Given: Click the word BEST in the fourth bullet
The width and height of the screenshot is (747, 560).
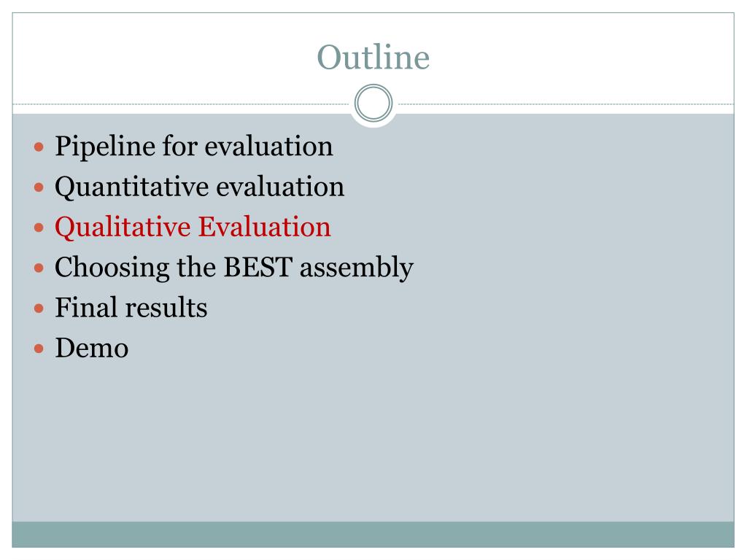Looking at the screenshot, I should [258, 267].
